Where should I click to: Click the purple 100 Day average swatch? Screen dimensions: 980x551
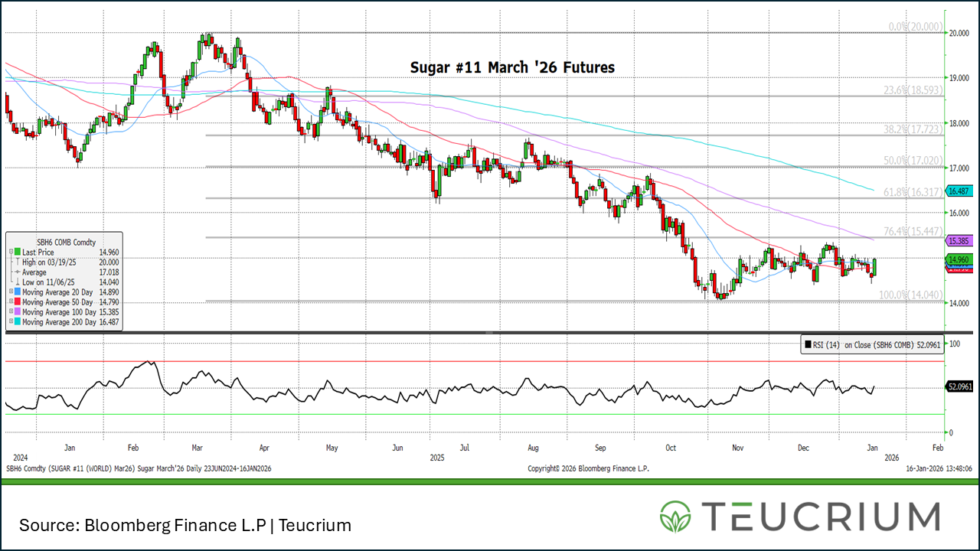pos(18,313)
